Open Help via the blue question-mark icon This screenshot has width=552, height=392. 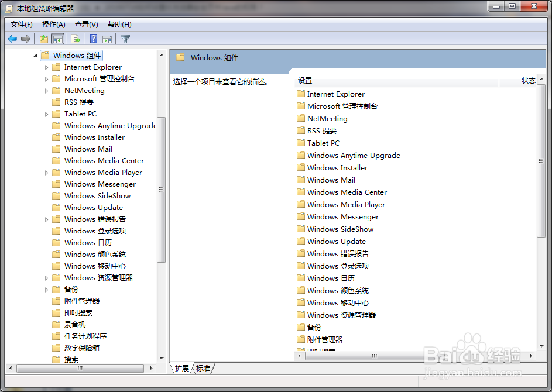93,39
